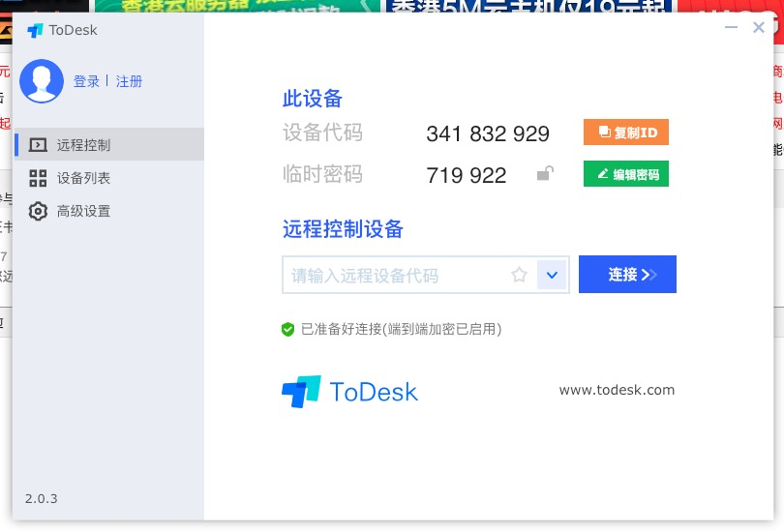
Task: Click the 编辑密码 green button
Action: (x=626, y=174)
